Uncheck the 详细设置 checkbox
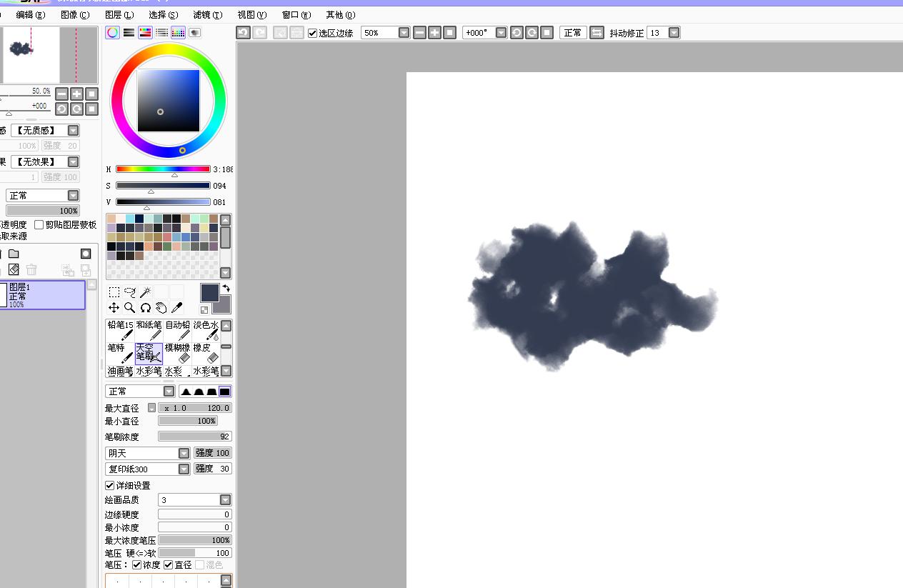This screenshot has width=903, height=588. 110,486
